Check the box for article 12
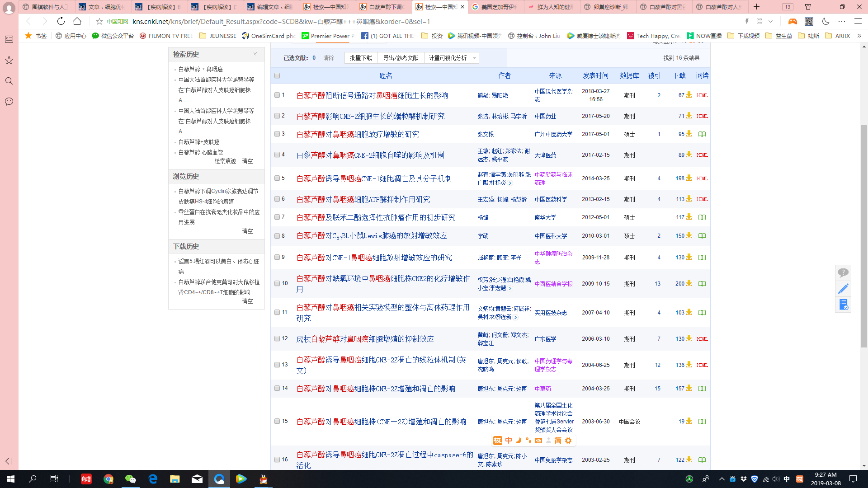 tap(277, 338)
